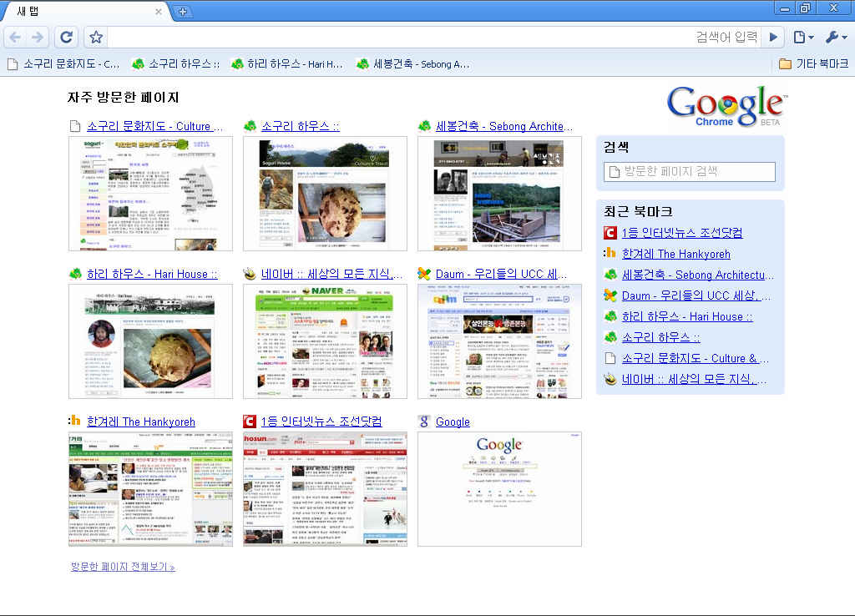Image resolution: width=855 pixels, height=616 pixels.
Task: Open Daum in recent bookmarks list
Action: pos(697,296)
